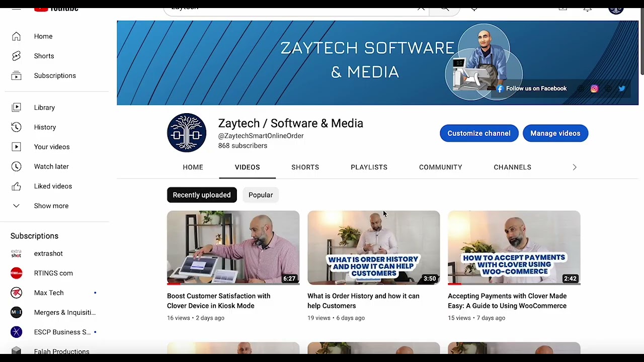Open the Watch later clock icon
Viewport: 644px width, 362px height.
16,166
